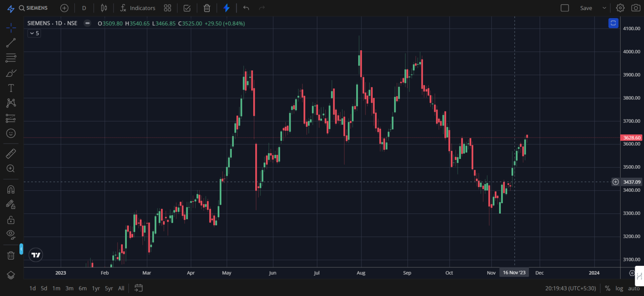
Task: Click the square layout icon beside Save
Action: tap(565, 8)
